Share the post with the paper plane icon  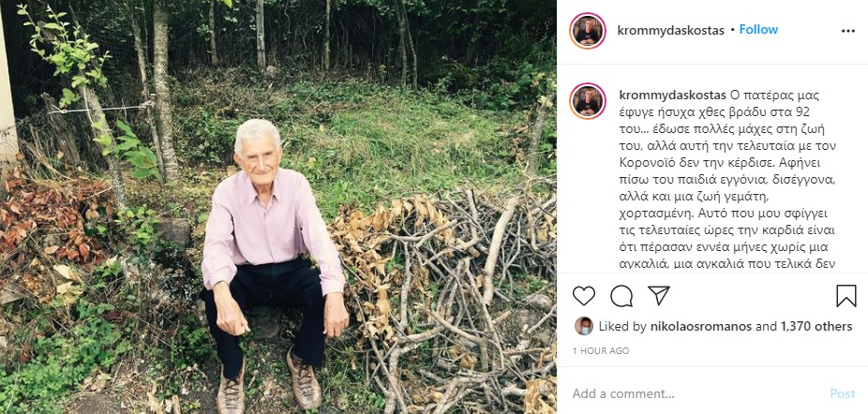(659, 297)
